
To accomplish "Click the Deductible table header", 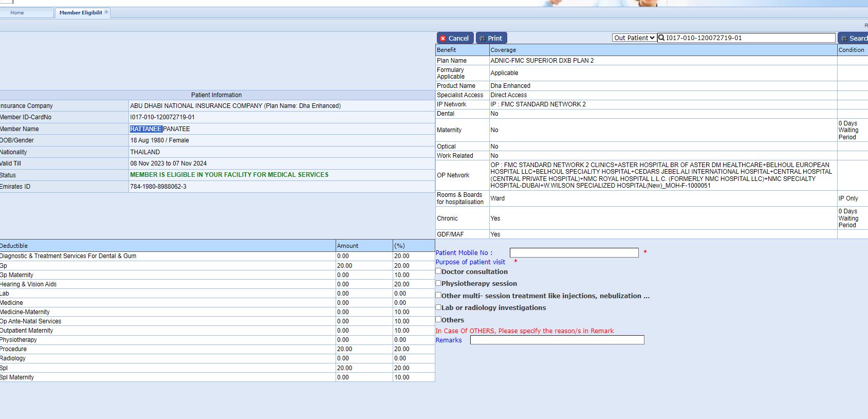I will [14, 246].
